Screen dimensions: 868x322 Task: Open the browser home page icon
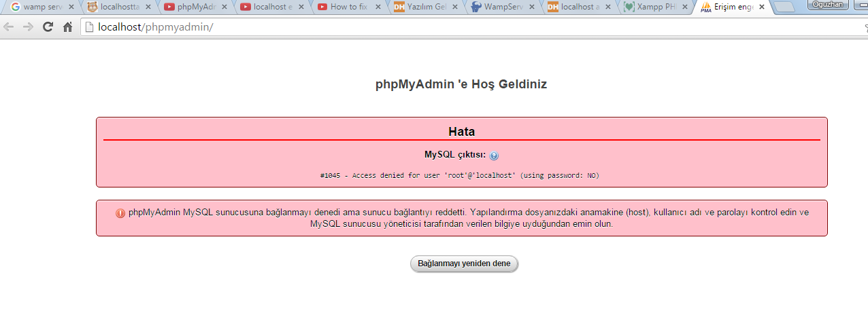point(67,27)
